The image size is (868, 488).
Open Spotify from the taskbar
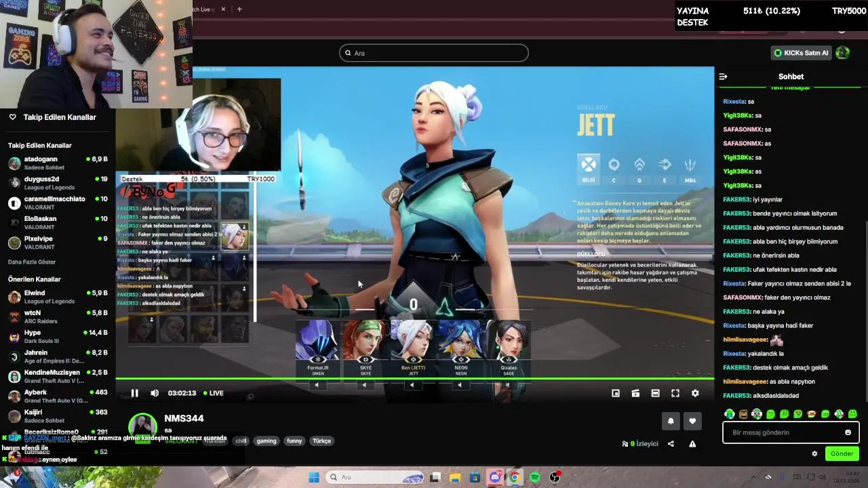(x=534, y=477)
